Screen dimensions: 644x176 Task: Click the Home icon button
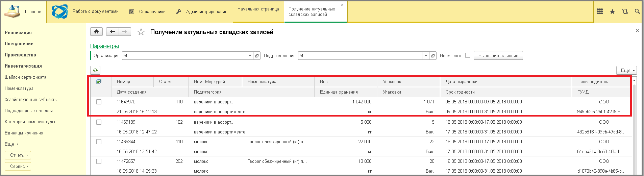[96, 32]
